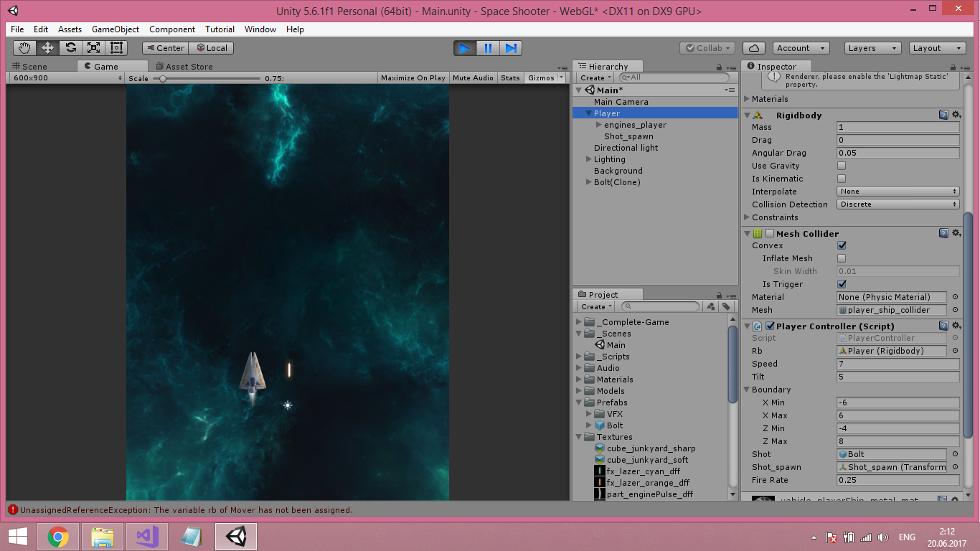Open Chrome from the taskbar
Screen dimensions: 980x551
coord(58,537)
